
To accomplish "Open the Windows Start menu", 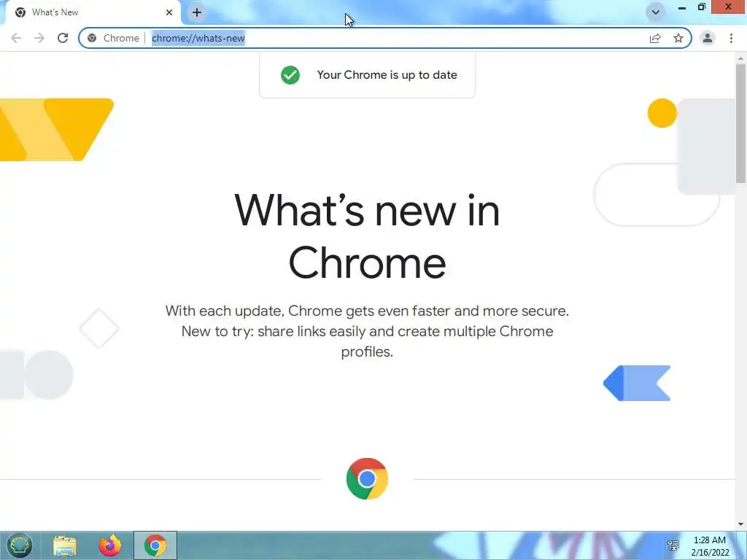I will pyautogui.click(x=19, y=545).
